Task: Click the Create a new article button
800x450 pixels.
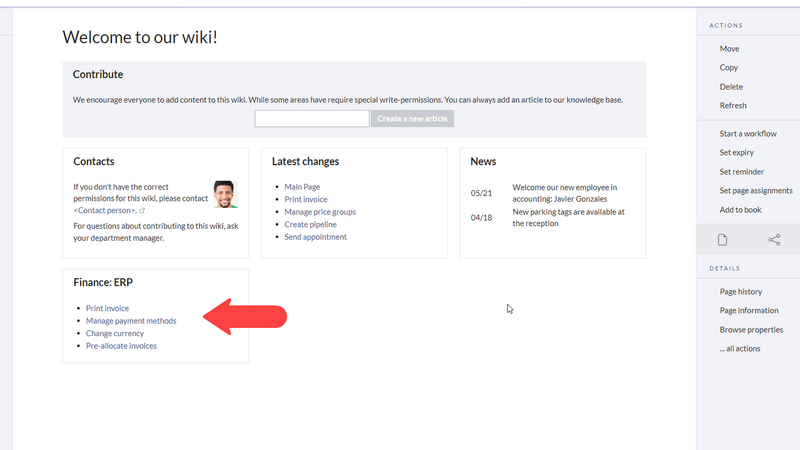Action: tap(412, 118)
